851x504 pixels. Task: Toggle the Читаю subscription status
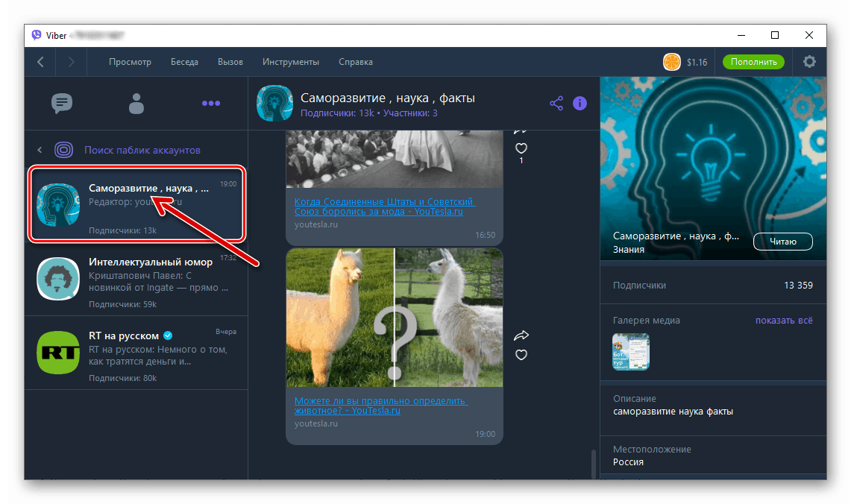click(782, 241)
